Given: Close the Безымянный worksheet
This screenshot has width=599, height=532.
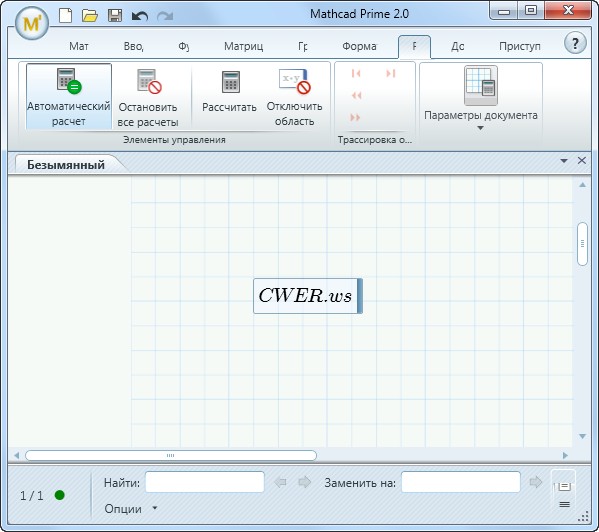Looking at the screenshot, I should (581, 160).
